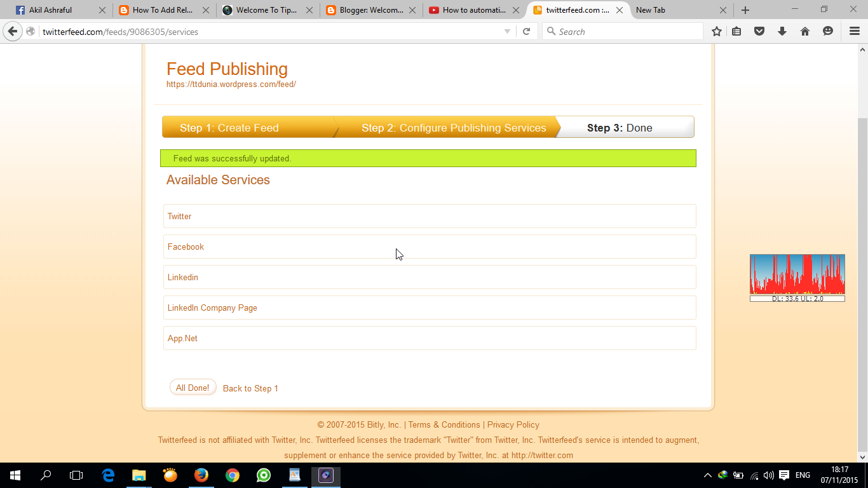Switch to Firefox in the taskbar
The height and width of the screenshot is (488, 868).
[201, 475]
